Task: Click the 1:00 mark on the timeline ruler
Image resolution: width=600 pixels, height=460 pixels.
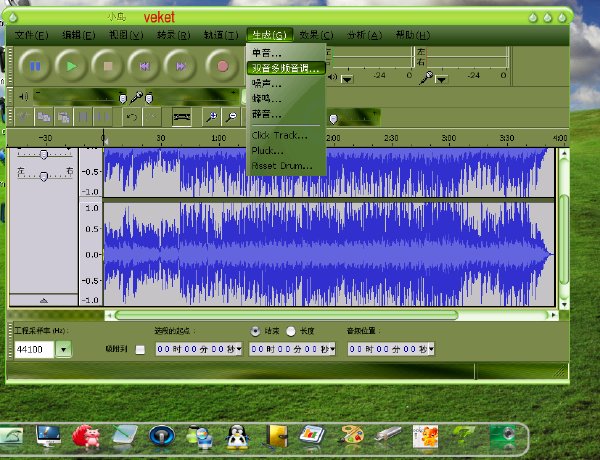Action: pos(218,138)
